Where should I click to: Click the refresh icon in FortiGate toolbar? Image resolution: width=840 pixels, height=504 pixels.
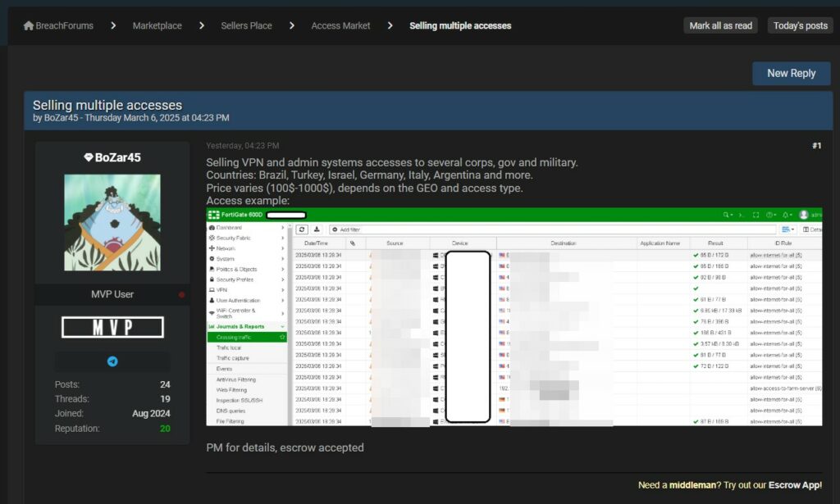[301, 229]
